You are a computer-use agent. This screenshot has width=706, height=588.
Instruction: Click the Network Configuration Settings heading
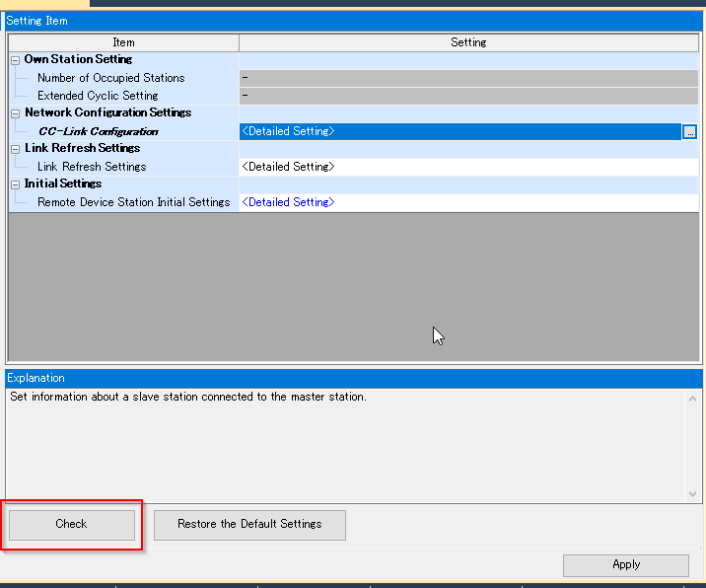(x=108, y=112)
